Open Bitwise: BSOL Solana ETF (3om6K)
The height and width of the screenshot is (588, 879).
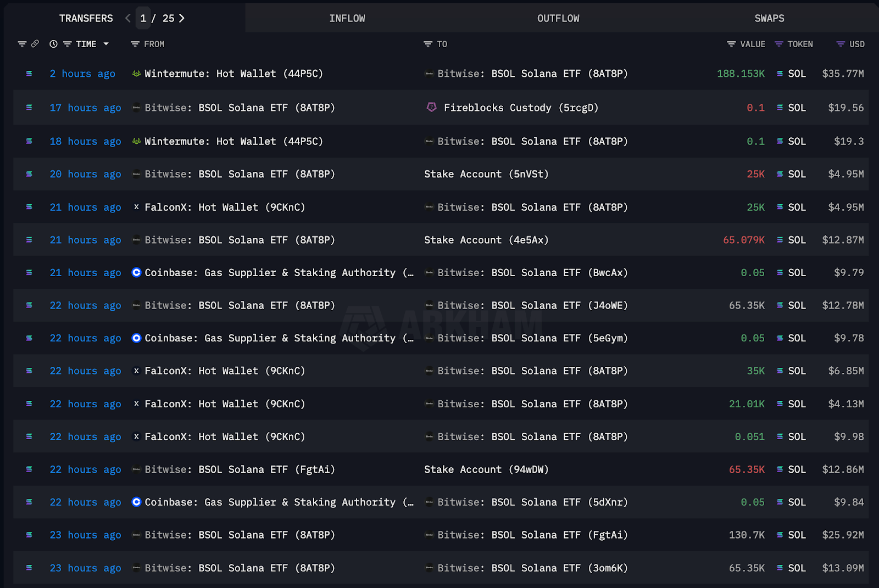pos(532,568)
